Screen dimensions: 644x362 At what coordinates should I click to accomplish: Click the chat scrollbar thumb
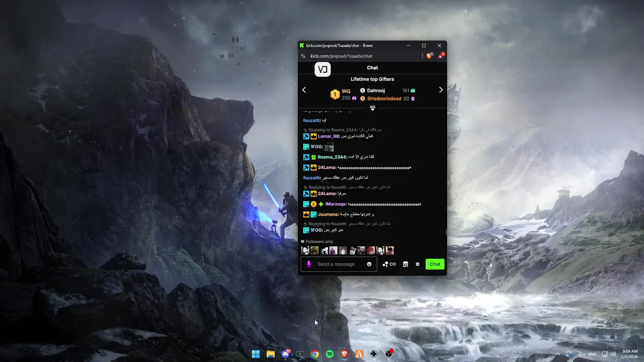tap(445, 232)
